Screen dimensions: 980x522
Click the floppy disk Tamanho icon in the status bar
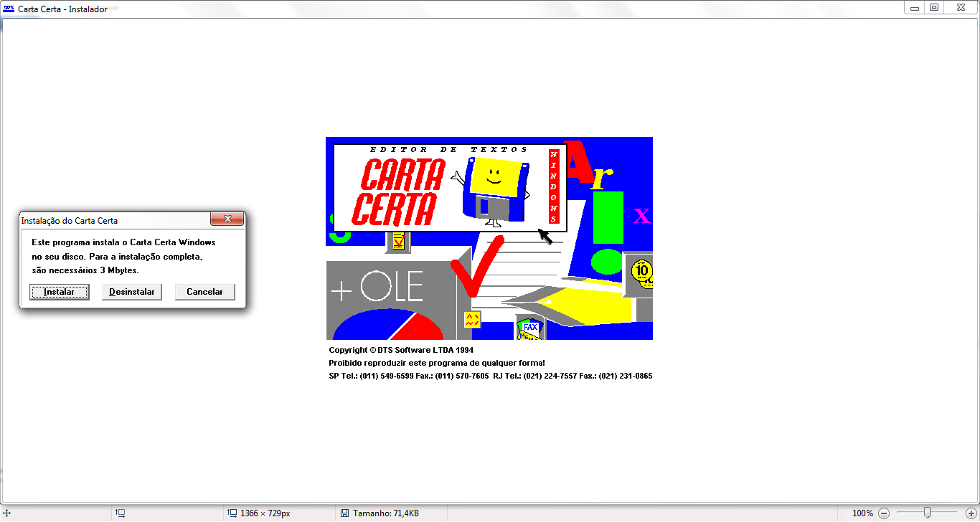point(344,513)
